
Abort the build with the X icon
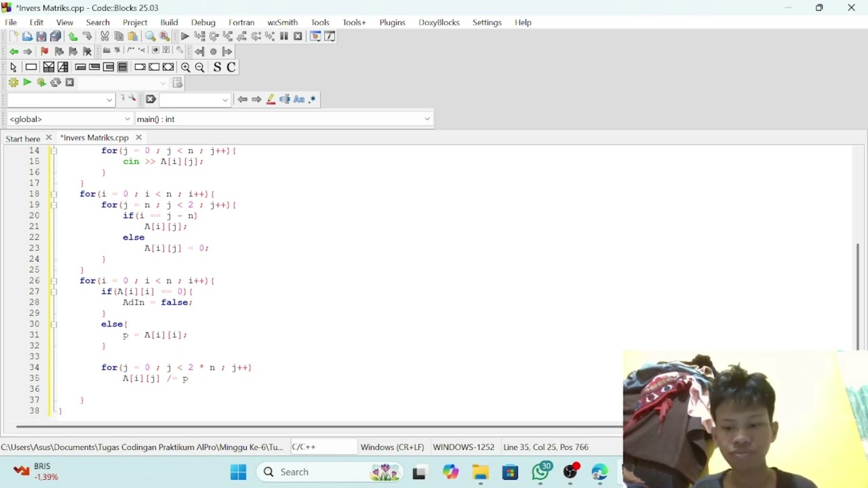tap(70, 83)
